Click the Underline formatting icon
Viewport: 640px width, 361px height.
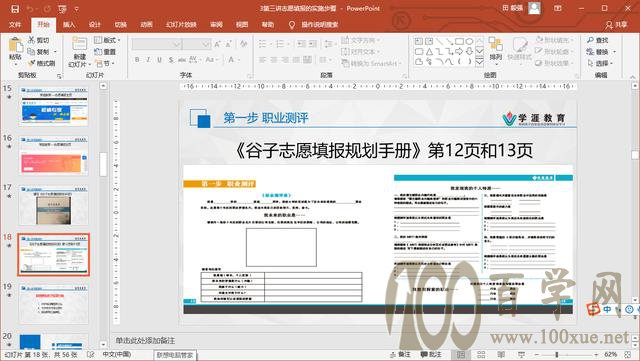[159, 60]
